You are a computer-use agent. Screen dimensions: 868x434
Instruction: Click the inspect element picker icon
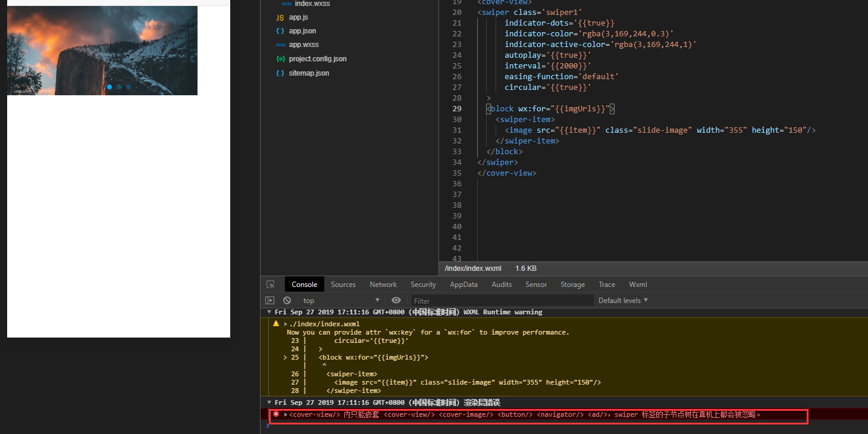[x=270, y=285]
